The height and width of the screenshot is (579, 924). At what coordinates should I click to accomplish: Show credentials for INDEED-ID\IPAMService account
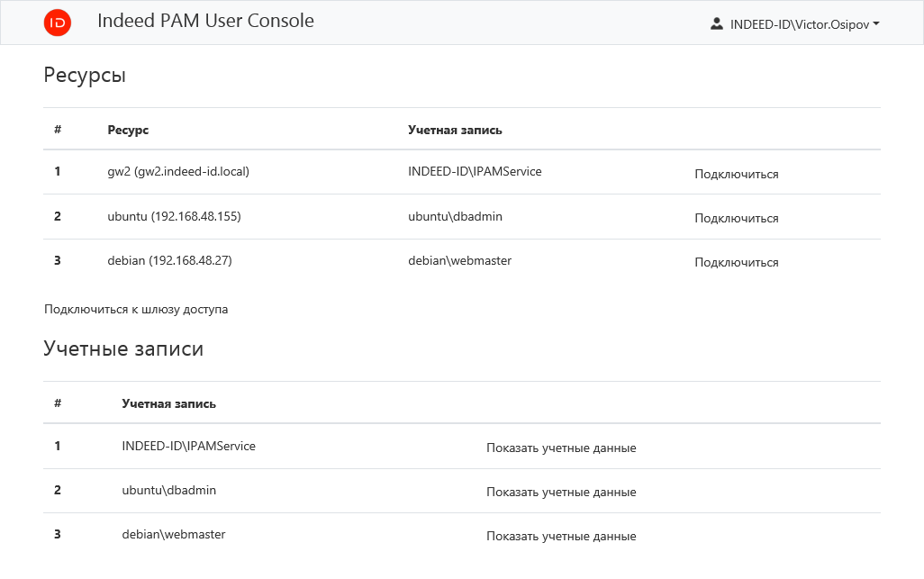click(561, 448)
